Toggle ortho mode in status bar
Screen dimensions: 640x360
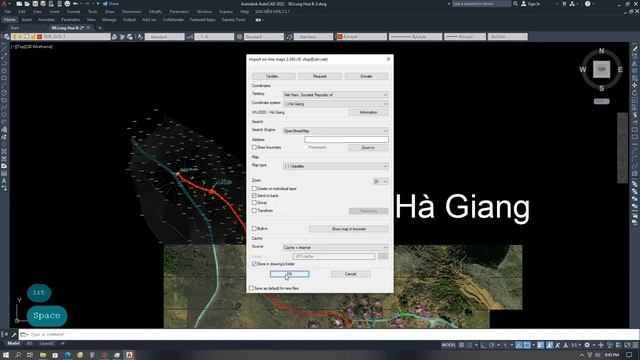484,345
